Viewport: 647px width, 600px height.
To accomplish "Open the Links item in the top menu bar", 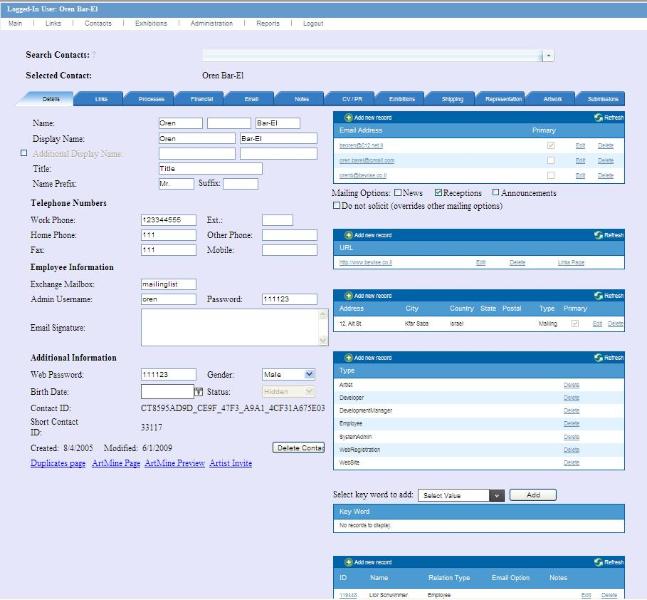I will (x=53, y=24).
